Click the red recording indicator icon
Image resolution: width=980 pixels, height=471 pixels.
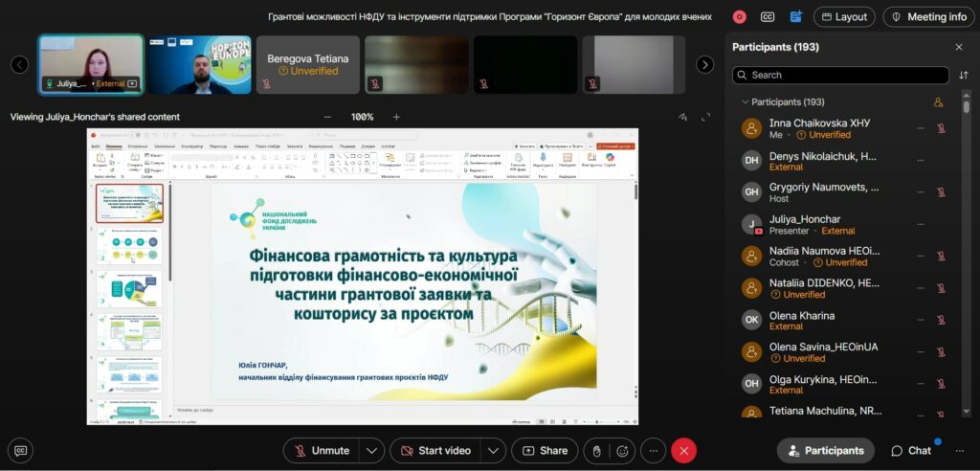[739, 16]
